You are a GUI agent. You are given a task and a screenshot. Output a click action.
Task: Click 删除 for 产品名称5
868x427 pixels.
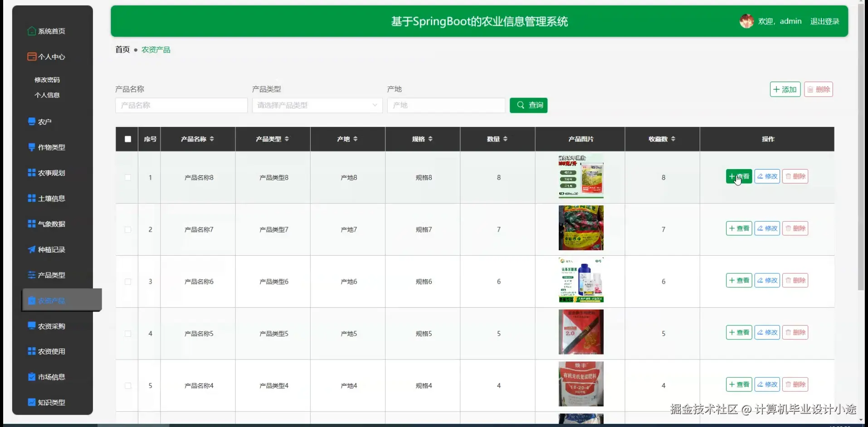795,332
